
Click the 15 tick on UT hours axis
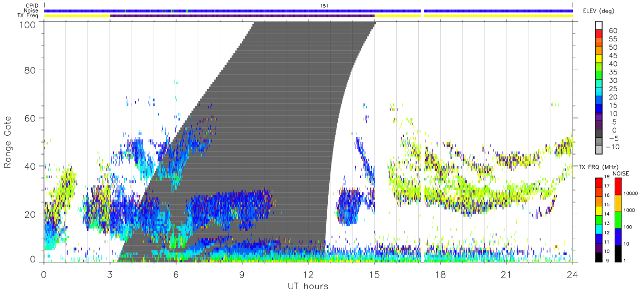point(374,274)
